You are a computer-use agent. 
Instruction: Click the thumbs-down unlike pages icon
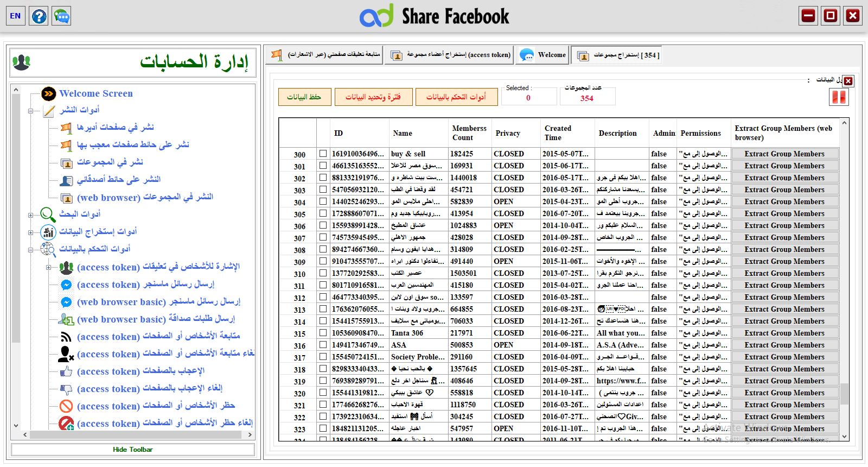pyautogui.click(x=66, y=389)
